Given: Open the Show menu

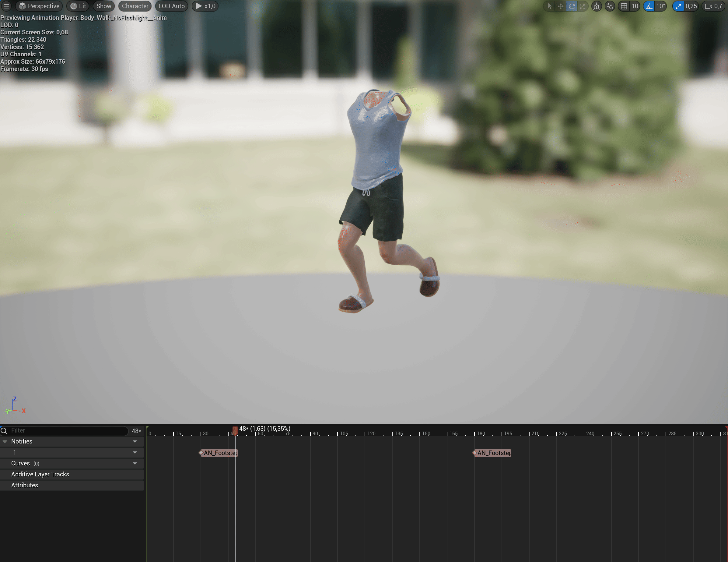Looking at the screenshot, I should [104, 6].
